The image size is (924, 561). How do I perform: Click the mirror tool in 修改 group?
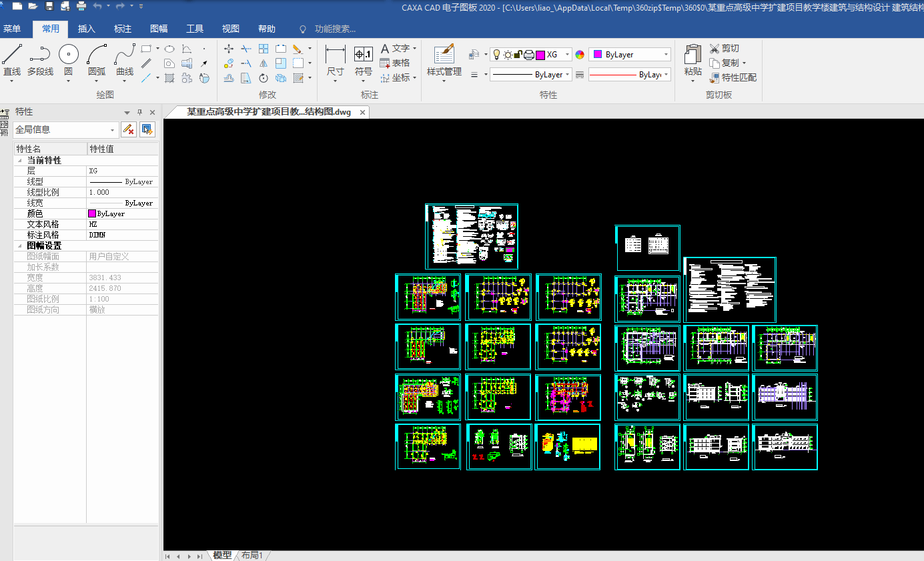pos(264,63)
